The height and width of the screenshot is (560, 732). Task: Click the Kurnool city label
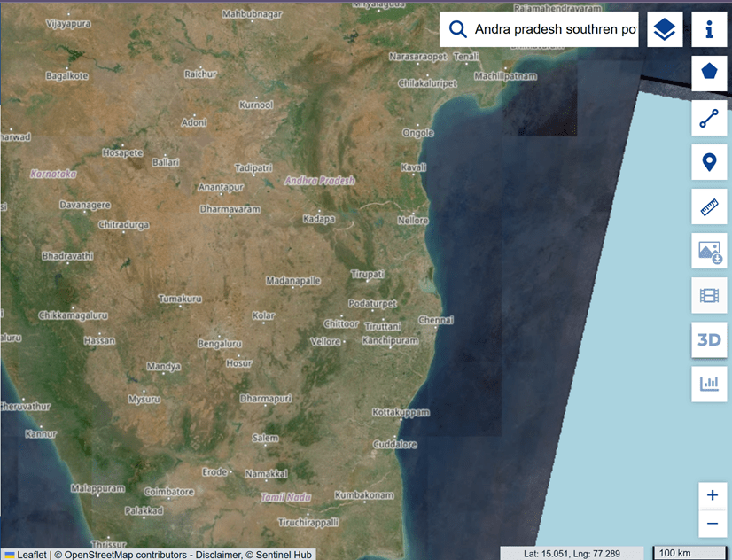coord(256,105)
